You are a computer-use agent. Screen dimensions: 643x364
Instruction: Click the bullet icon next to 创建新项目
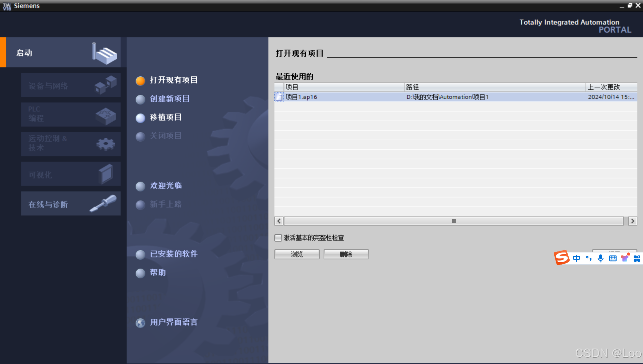pos(140,99)
